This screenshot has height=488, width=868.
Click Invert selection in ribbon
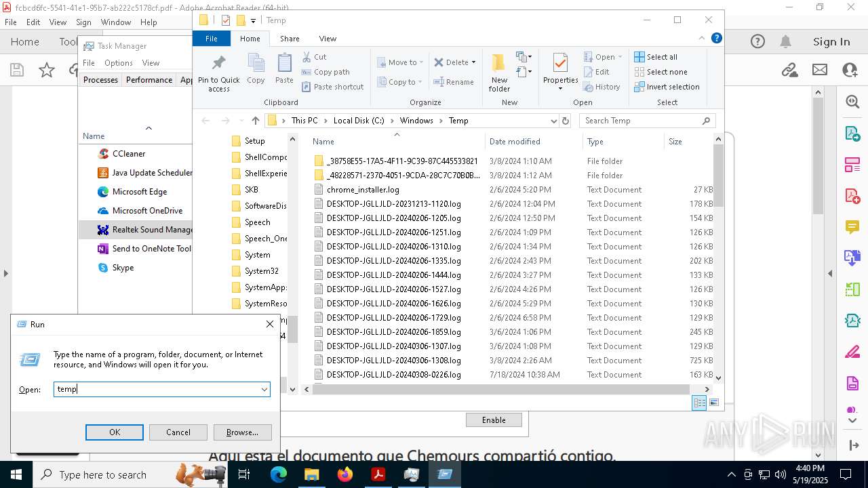pyautogui.click(x=667, y=87)
